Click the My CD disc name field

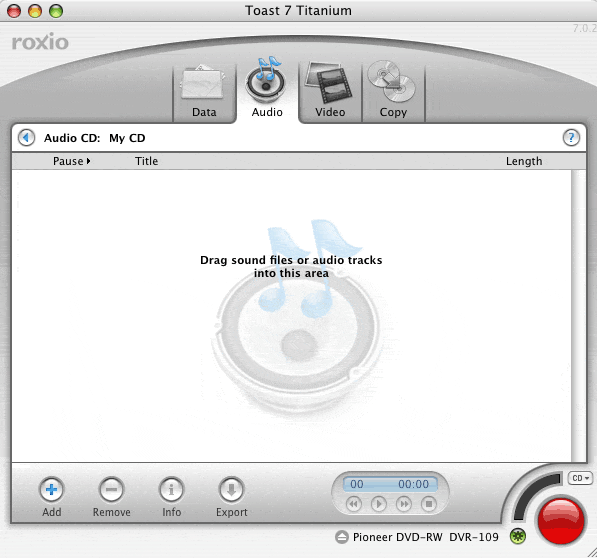(127, 138)
